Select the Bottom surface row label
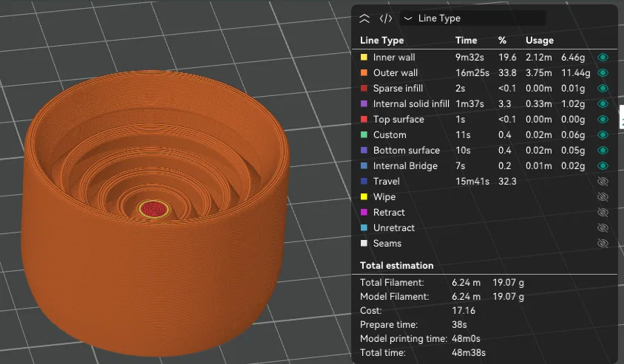 [407, 150]
